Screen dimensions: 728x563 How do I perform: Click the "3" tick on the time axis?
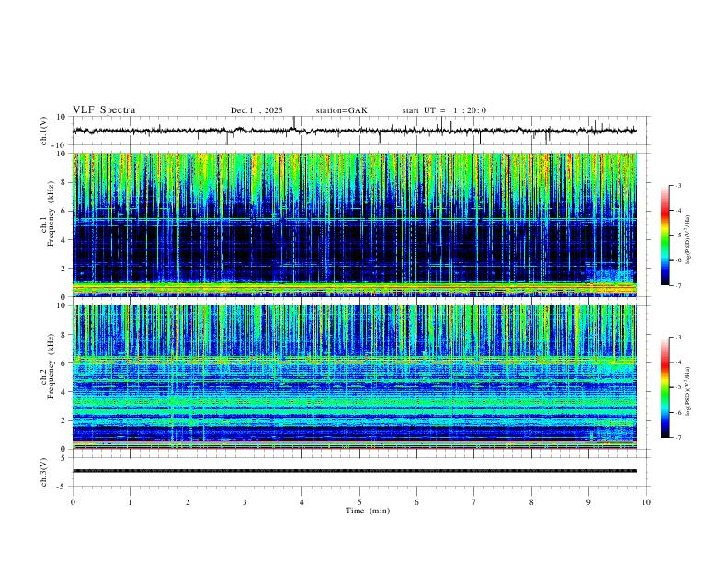pos(245,502)
